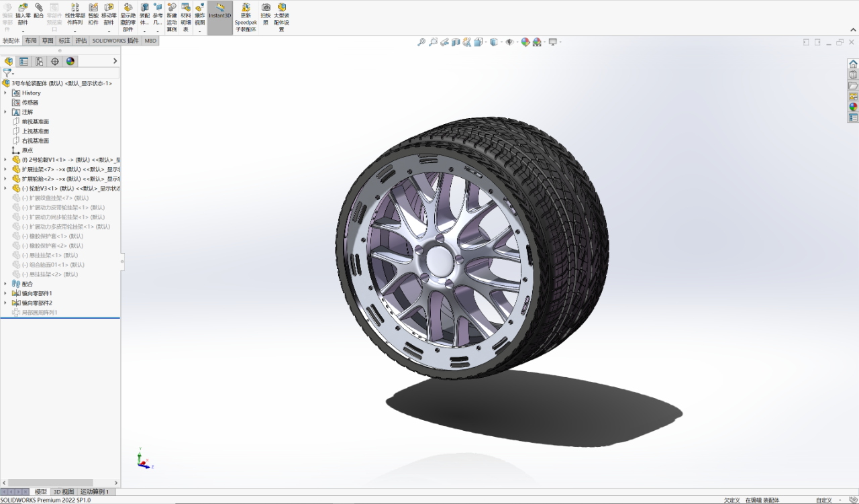Open dropdown arrow under Insert Components
The height and width of the screenshot is (504, 859).
pyautogui.click(x=23, y=32)
